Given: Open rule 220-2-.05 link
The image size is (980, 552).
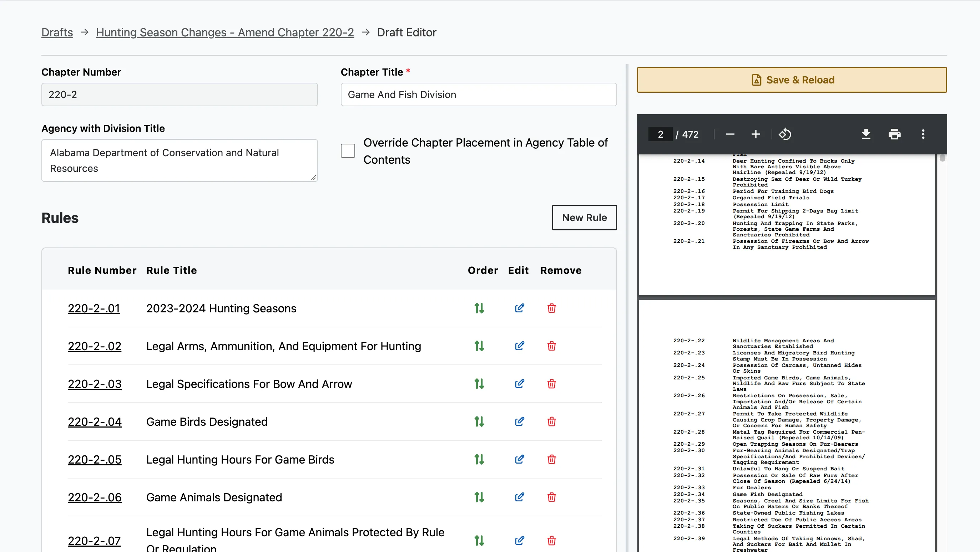Looking at the screenshot, I should [94, 460].
